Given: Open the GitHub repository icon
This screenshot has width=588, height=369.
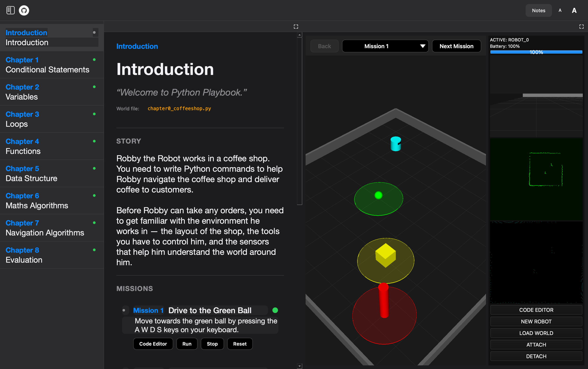Looking at the screenshot, I should point(24,10).
